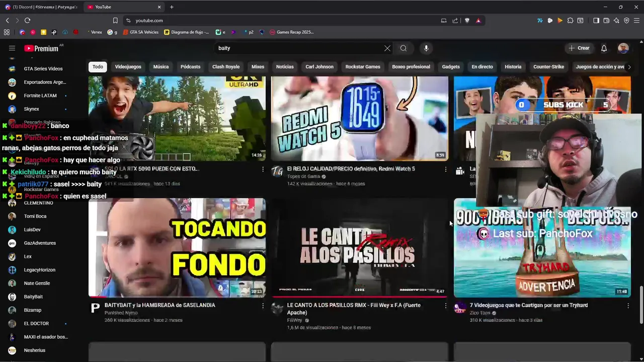Open a new browser tab
The image size is (644, 362).
click(172, 7)
